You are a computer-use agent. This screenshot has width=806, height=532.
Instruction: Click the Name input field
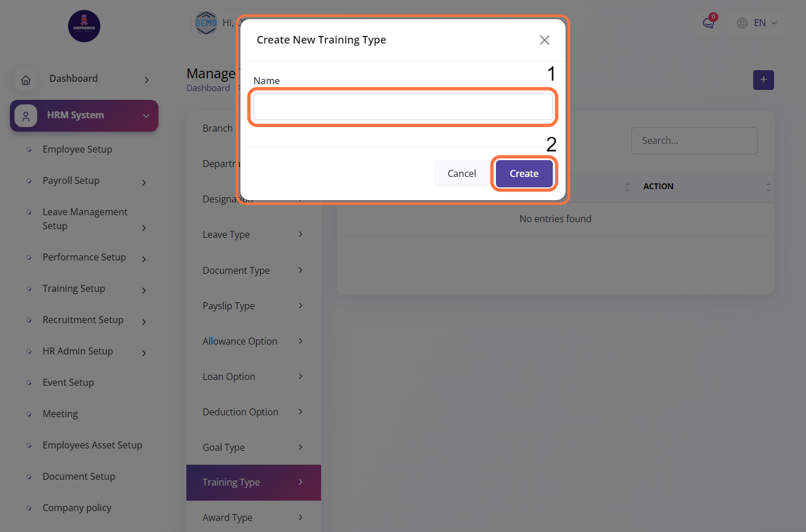tap(403, 107)
